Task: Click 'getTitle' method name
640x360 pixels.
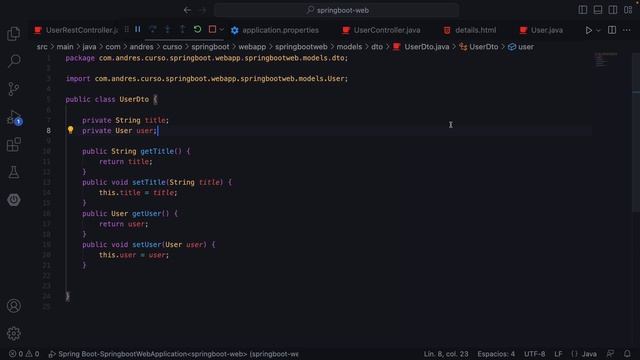Action: (157, 151)
